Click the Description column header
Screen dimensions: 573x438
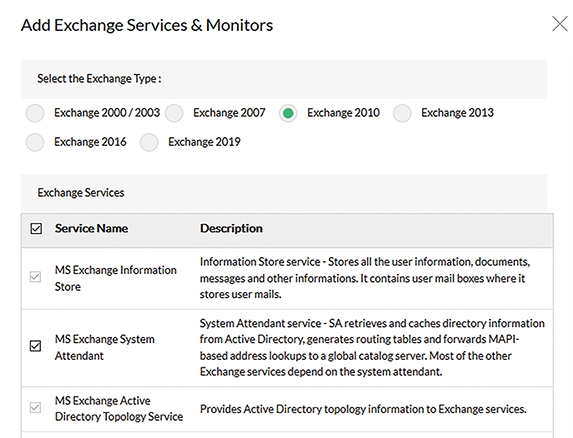(231, 228)
